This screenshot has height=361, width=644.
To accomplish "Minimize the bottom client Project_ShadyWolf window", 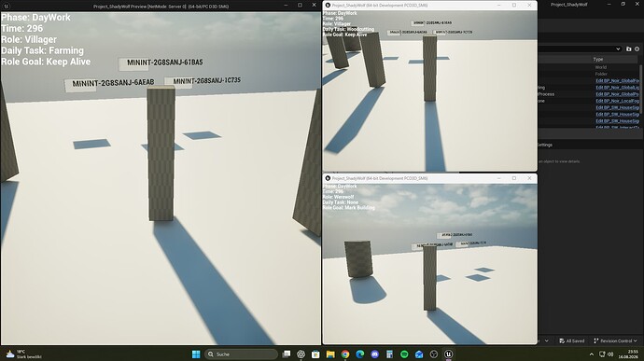I will (499, 178).
